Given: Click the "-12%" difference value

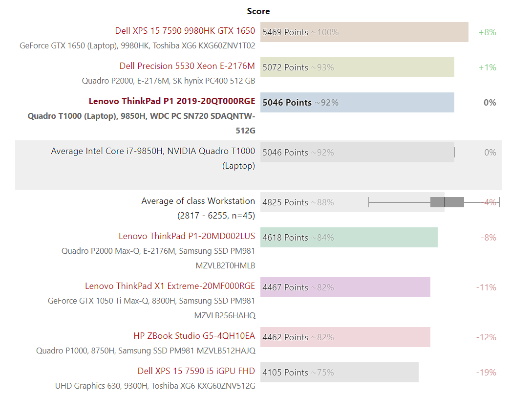Looking at the screenshot, I should click(x=486, y=337).
